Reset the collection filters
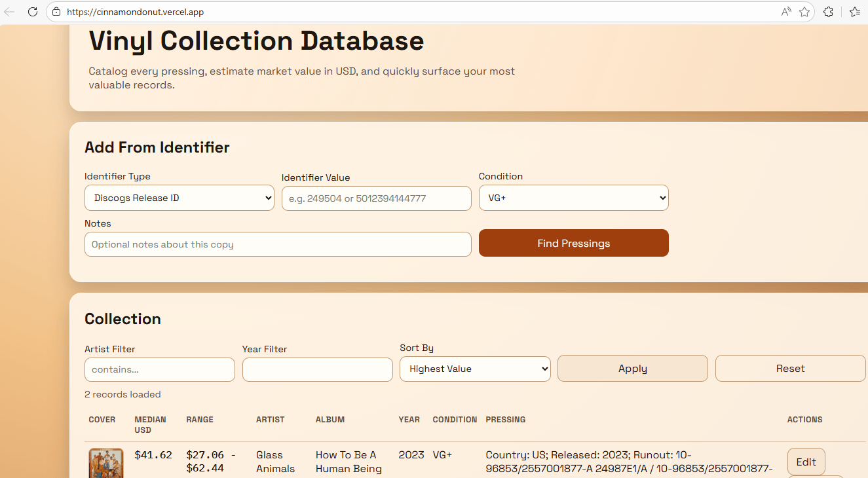 [x=791, y=369]
